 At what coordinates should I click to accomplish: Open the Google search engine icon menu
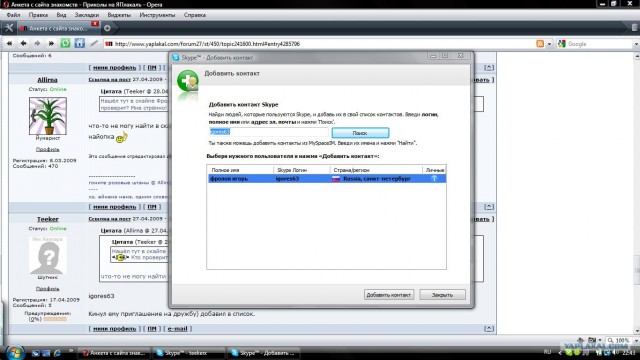tap(562, 44)
